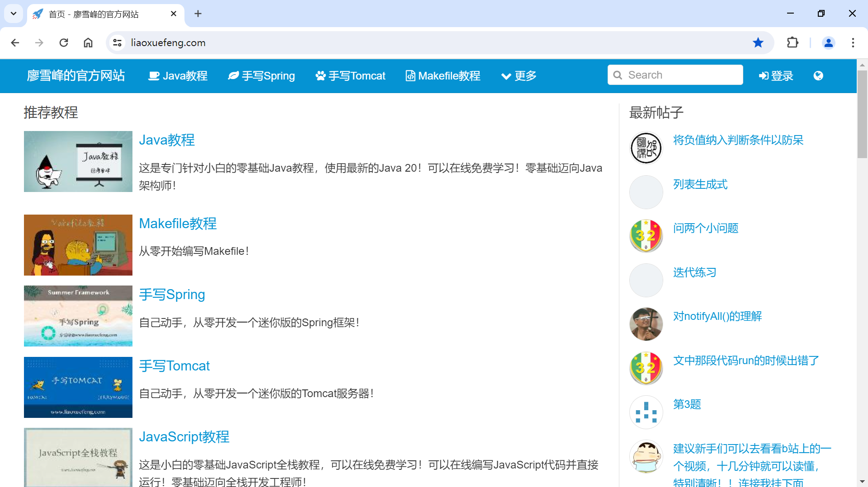
Task: Open Chrome's three-dot menu
Action: [x=853, y=42]
